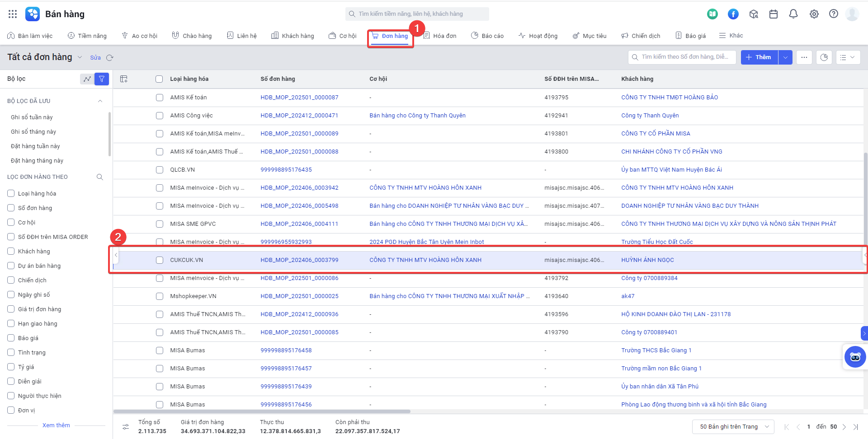This screenshot has width=868, height=439.
Task: Open the column settings icon in table header
Action: [x=124, y=79]
